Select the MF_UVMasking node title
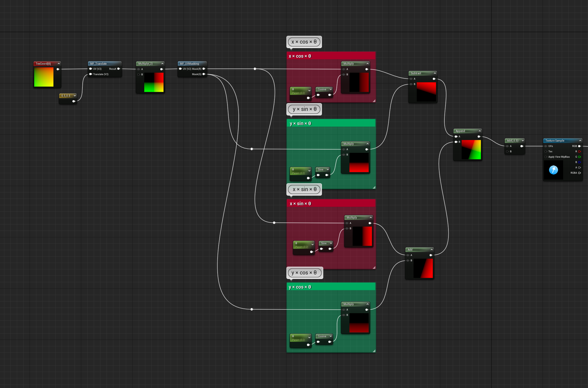The height and width of the screenshot is (388, 588). [x=189, y=64]
